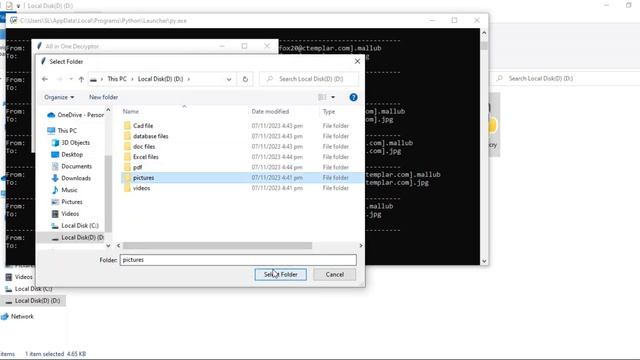Image resolution: width=640 pixels, height=360 pixels.
Task: Sort by the Date modified column header
Action: click(270, 111)
